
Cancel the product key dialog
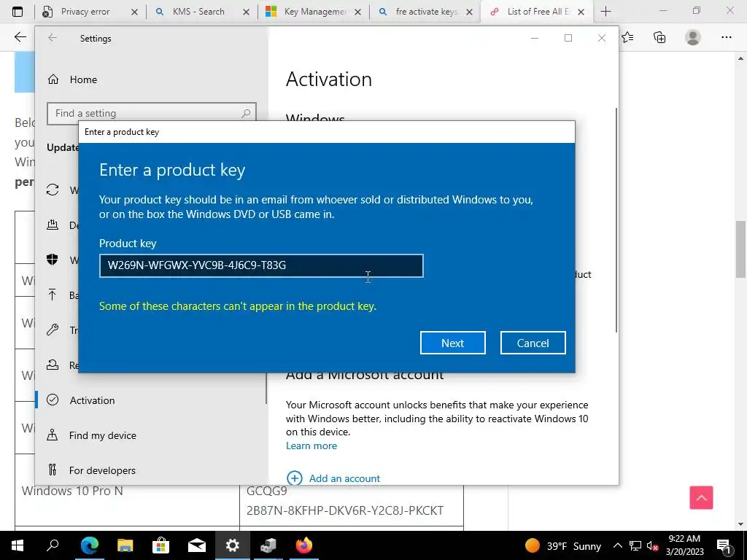pos(533,343)
